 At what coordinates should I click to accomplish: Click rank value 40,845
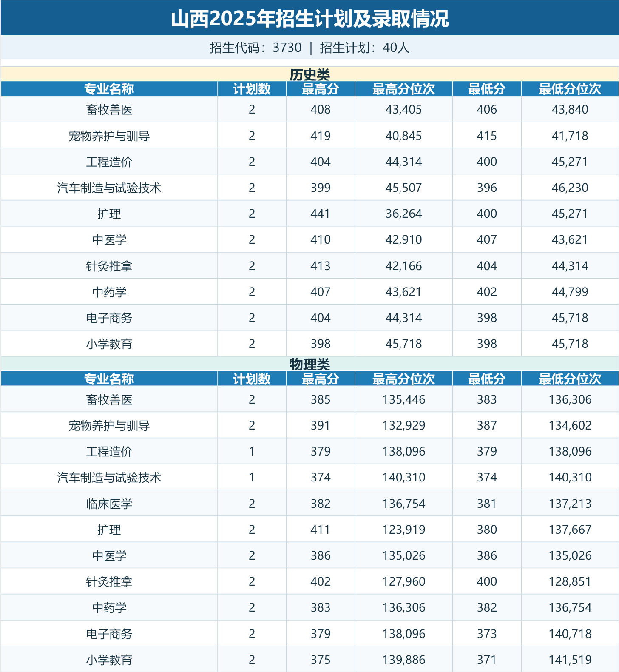click(x=403, y=136)
